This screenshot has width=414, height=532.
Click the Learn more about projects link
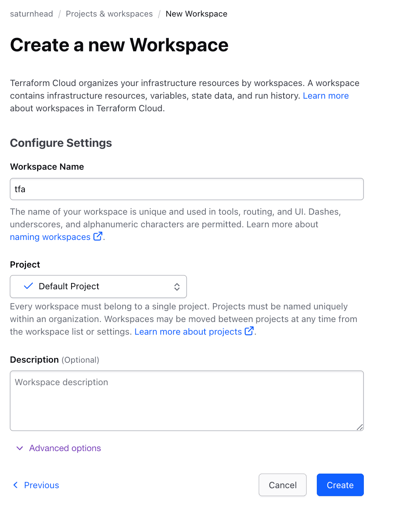coord(188,332)
